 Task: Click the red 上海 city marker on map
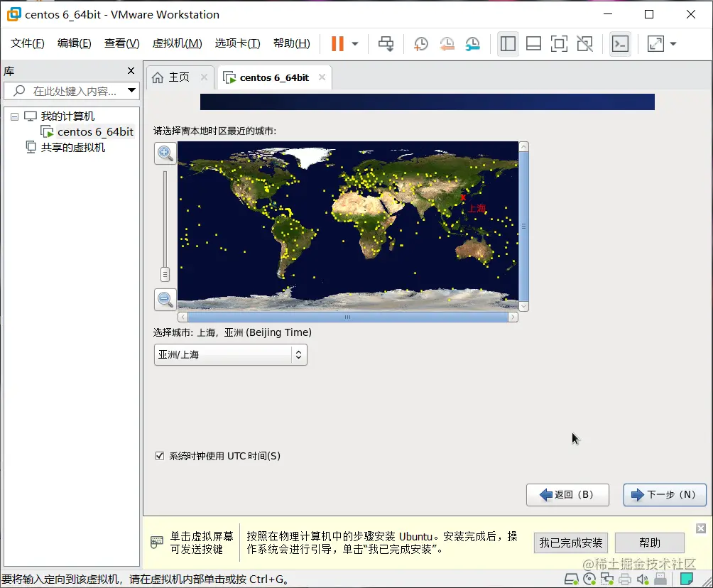point(463,197)
